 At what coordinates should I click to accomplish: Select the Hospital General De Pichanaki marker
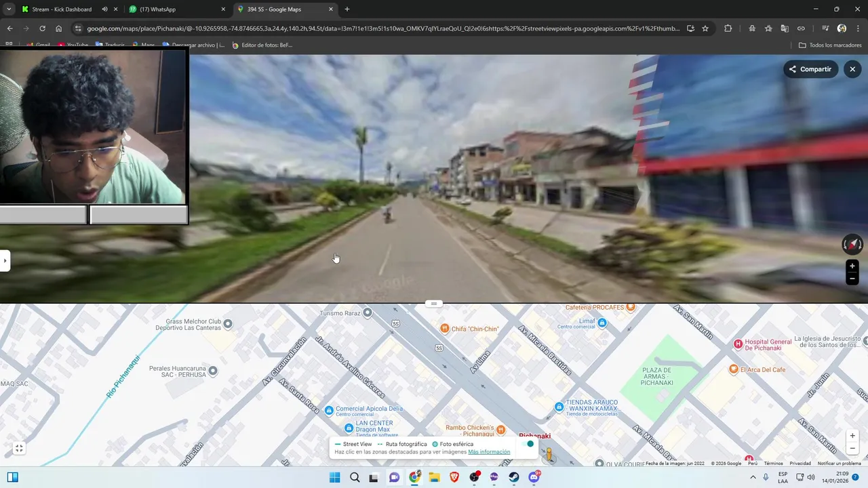pyautogui.click(x=738, y=344)
